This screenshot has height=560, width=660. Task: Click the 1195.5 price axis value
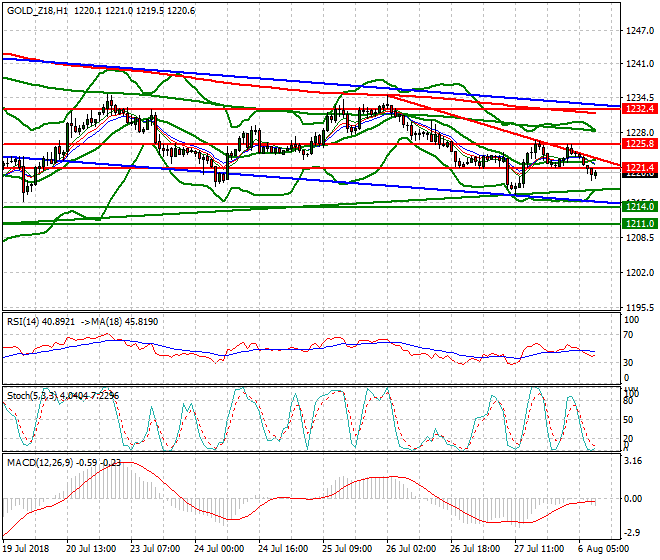coord(640,308)
